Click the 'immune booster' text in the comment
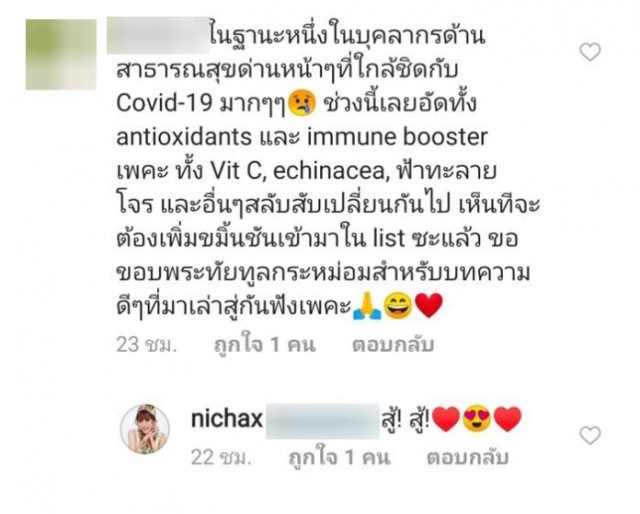 coord(397,137)
